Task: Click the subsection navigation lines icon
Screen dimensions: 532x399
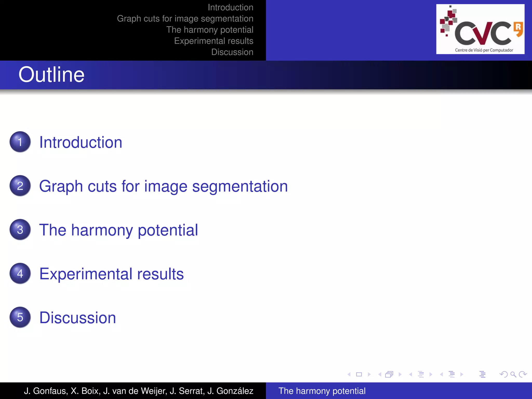Action: coord(421,374)
